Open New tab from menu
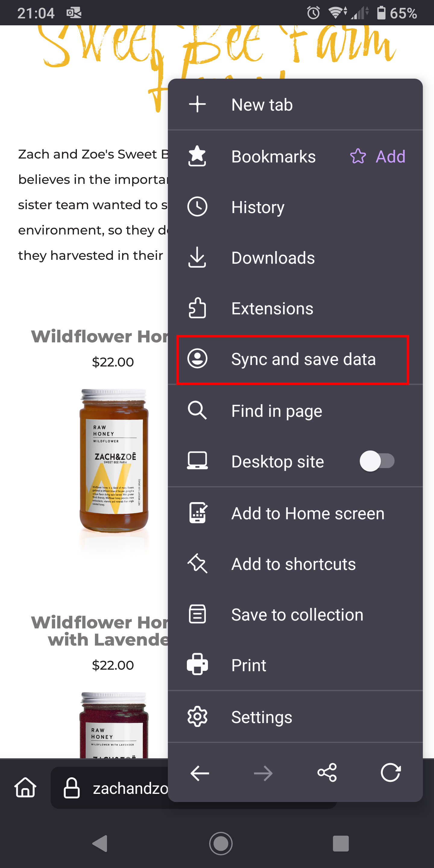Viewport: 434px width, 868px height. [x=295, y=105]
